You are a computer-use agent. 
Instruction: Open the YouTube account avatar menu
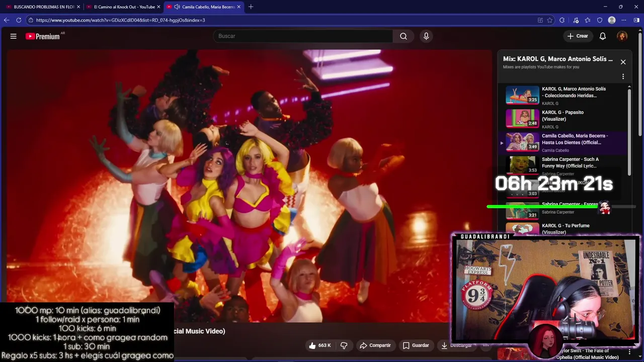tap(622, 36)
